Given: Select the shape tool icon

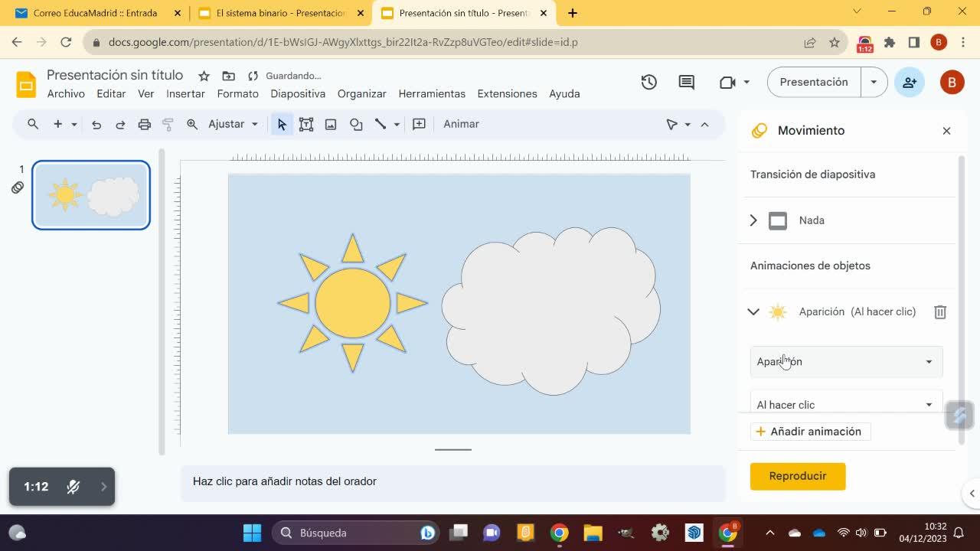Looking at the screenshot, I should [356, 124].
